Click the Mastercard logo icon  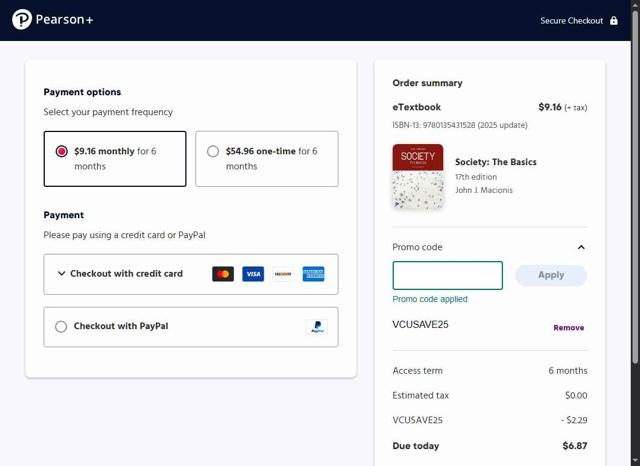click(x=223, y=274)
